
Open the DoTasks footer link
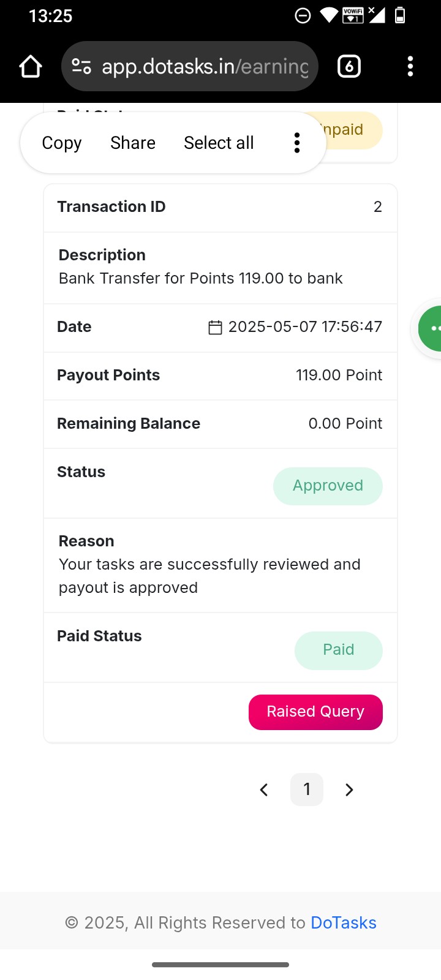[343, 922]
